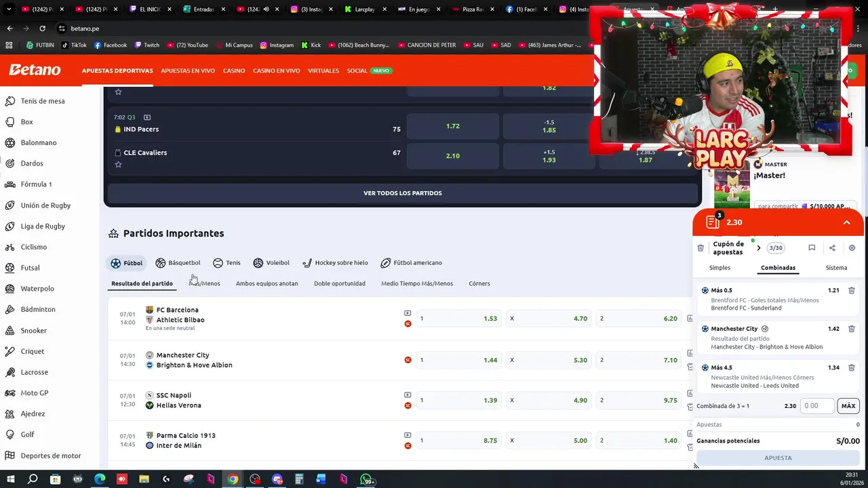Filter important matches by Voleibol
This screenshot has width=868, height=488.
271,263
